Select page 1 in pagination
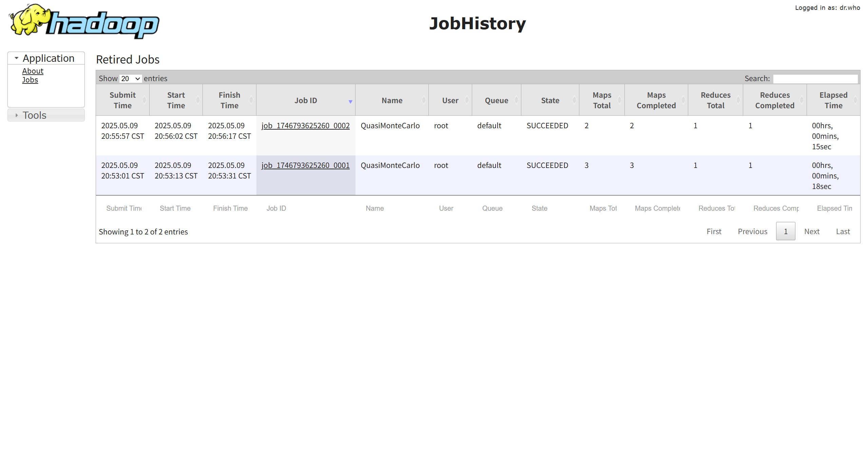The image size is (868, 454). [x=785, y=231]
